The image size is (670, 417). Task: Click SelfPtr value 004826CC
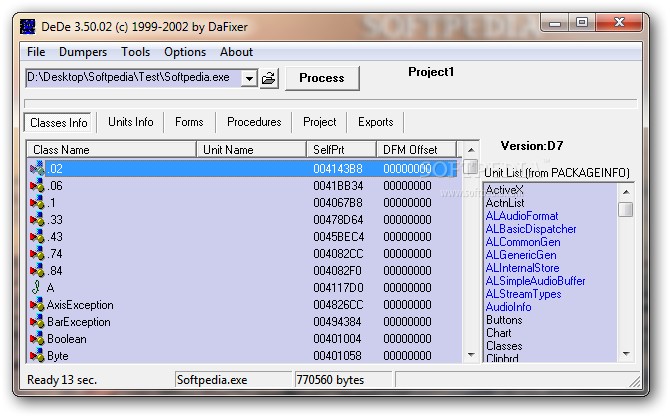[338, 305]
